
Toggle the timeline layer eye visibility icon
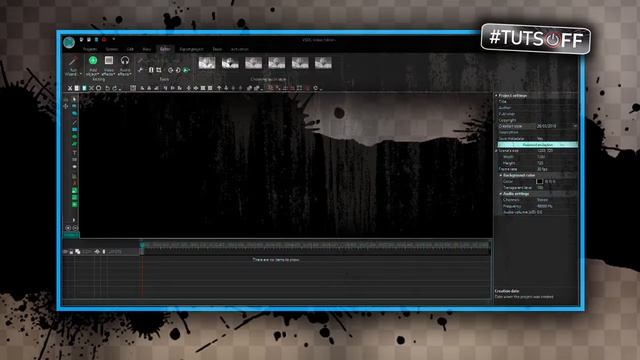pos(65,252)
